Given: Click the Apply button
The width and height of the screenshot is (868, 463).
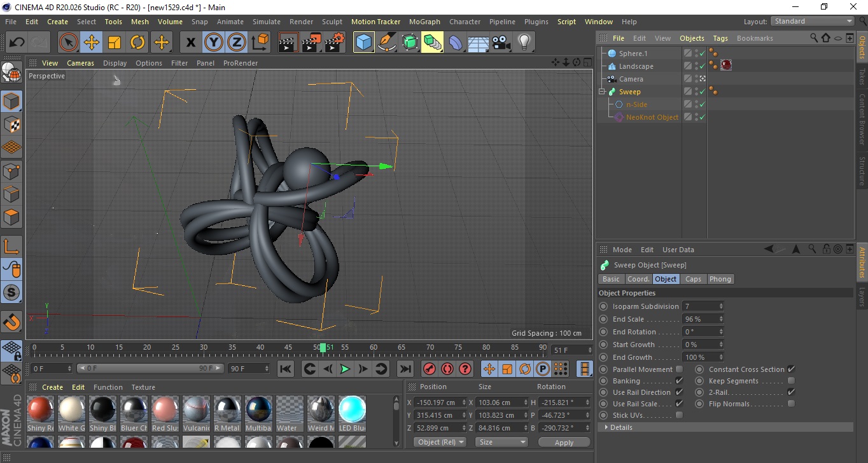Looking at the screenshot, I should [x=564, y=442].
